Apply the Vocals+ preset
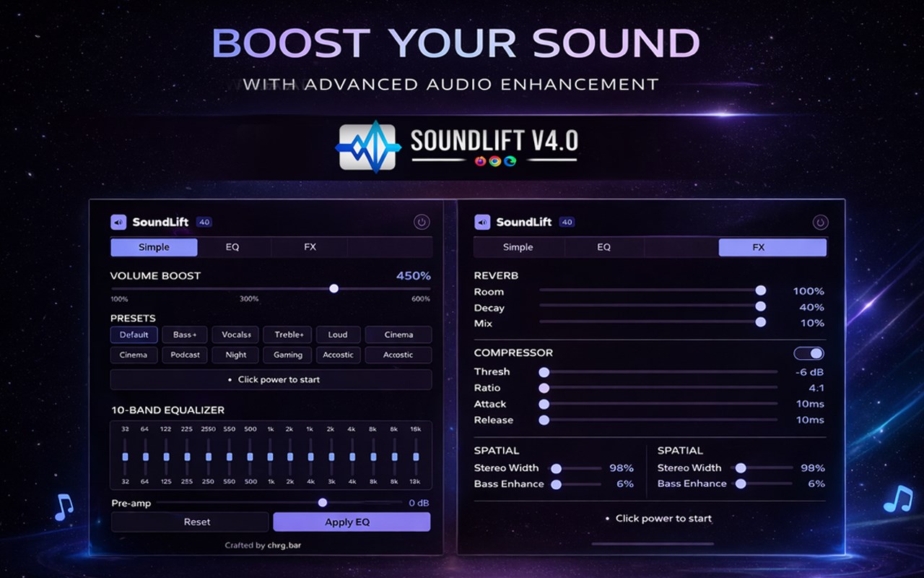Image resolution: width=924 pixels, height=578 pixels. click(x=236, y=335)
